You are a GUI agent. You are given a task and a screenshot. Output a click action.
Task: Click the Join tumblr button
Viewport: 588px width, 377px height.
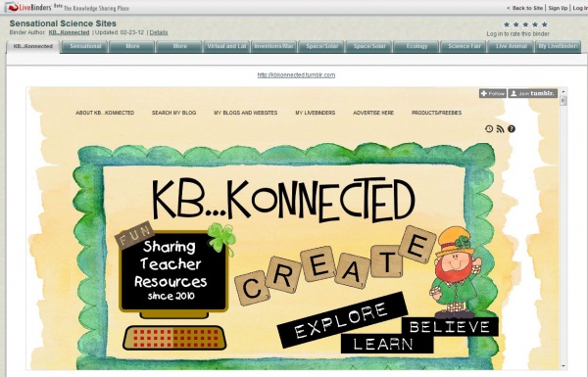point(532,93)
